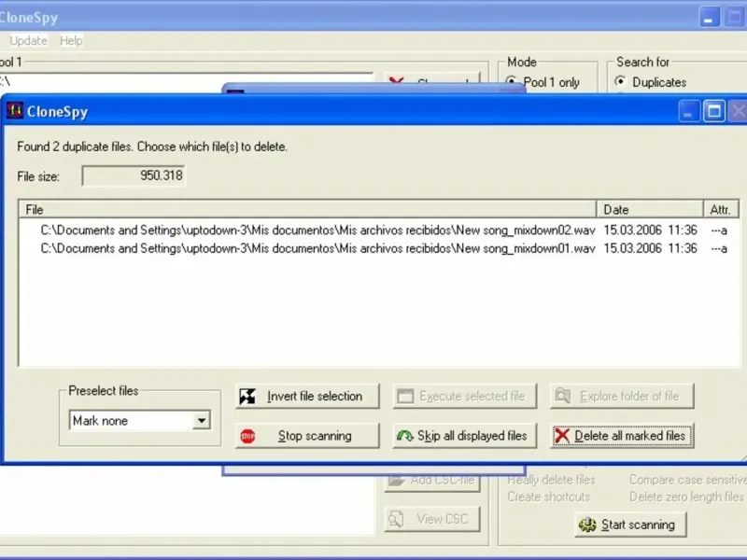Viewport: 747px width, 560px height.
Task: Sort by the File column header
Action: [308, 209]
